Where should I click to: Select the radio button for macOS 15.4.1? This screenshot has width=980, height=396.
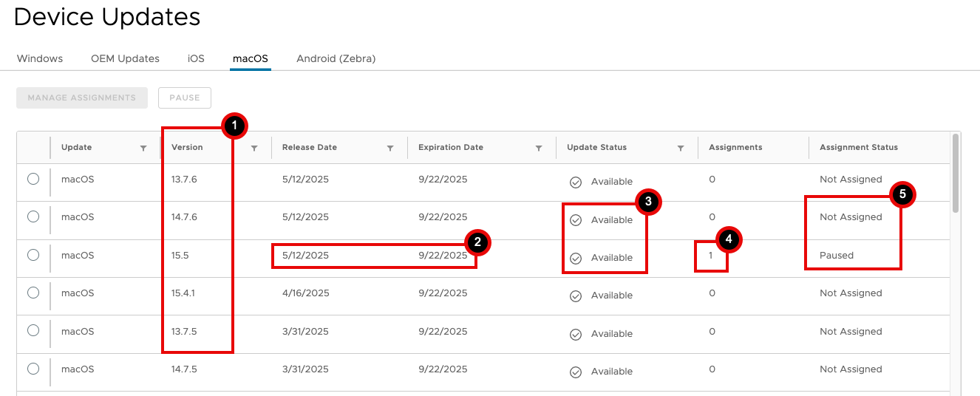point(33,293)
